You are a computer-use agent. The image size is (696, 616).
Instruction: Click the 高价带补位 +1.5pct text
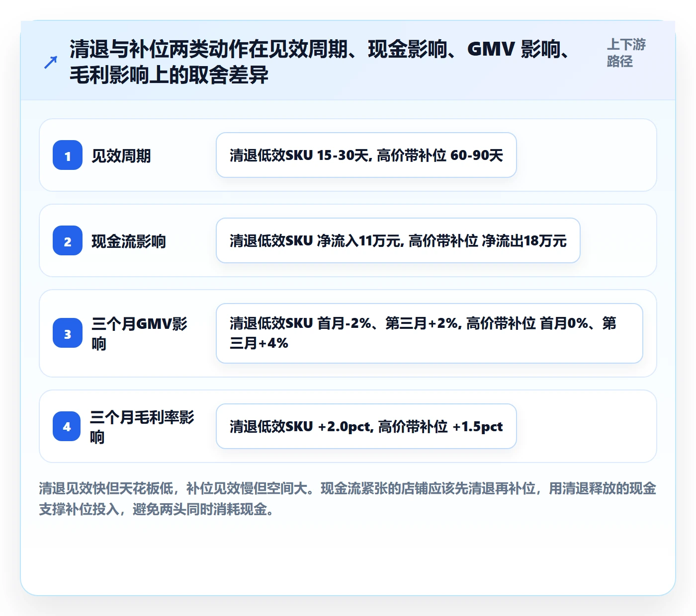tap(440, 427)
